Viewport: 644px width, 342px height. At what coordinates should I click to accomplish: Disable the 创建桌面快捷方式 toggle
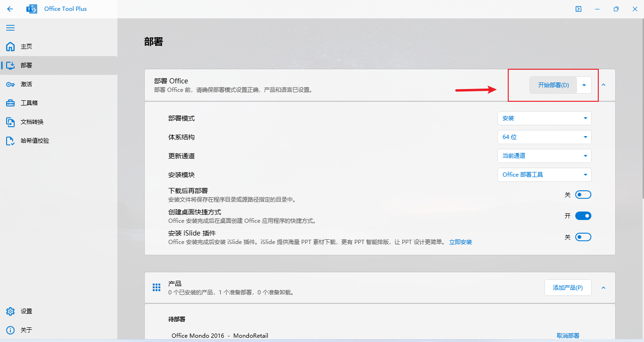(x=583, y=216)
